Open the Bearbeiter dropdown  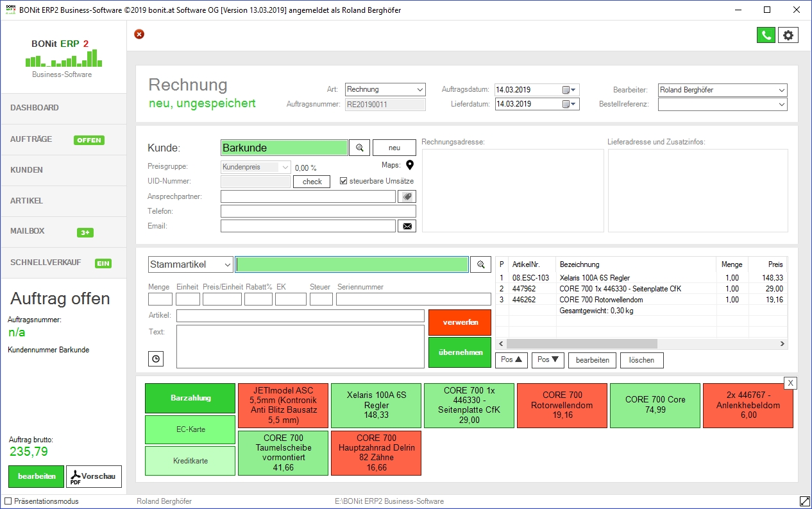723,90
